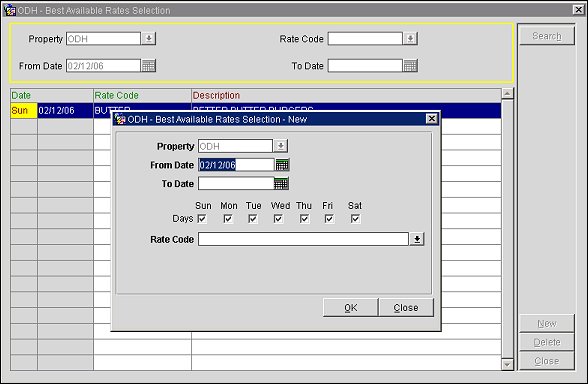Click Property field in main window
The height and width of the screenshot is (384, 588).
[x=104, y=38]
